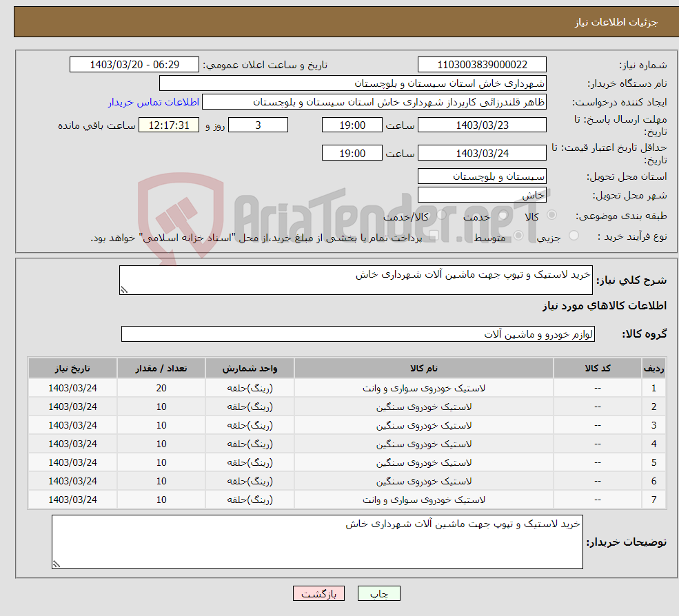This screenshot has height=616, width=679.
Task: Click the تاریخ نیاز column header
Action: tap(73, 368)
